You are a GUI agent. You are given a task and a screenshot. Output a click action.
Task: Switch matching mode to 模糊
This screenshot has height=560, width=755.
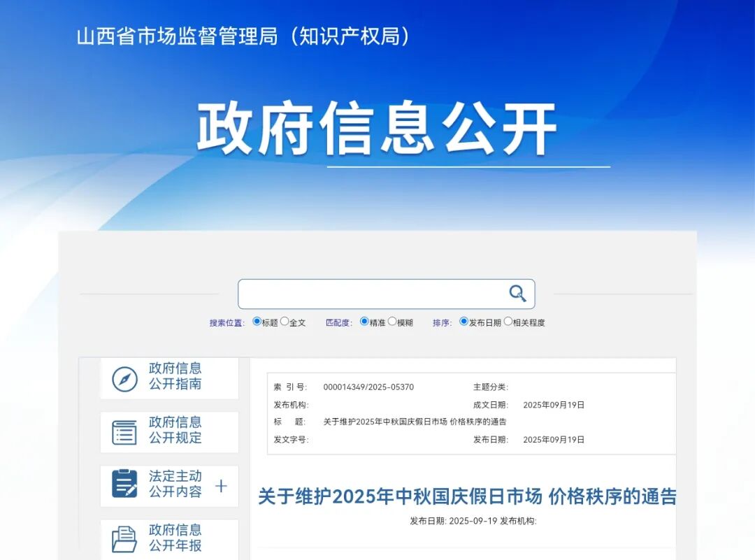click(x=392, y=321)
